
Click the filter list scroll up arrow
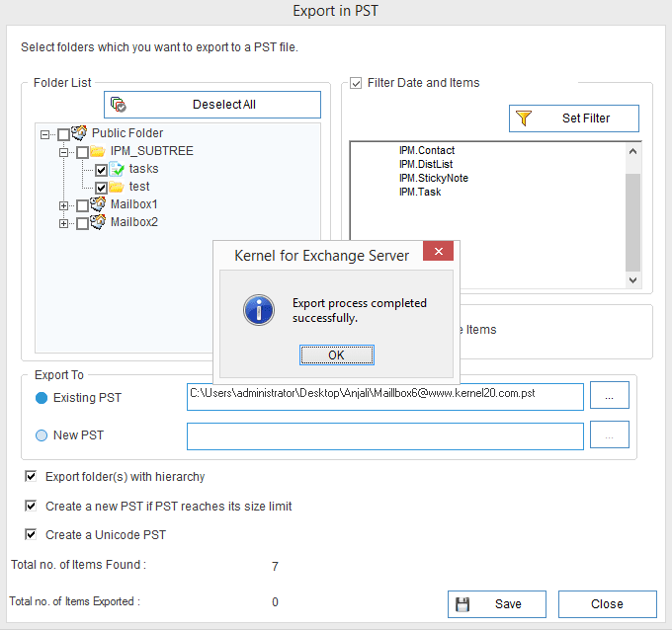[x=632, y=151]
